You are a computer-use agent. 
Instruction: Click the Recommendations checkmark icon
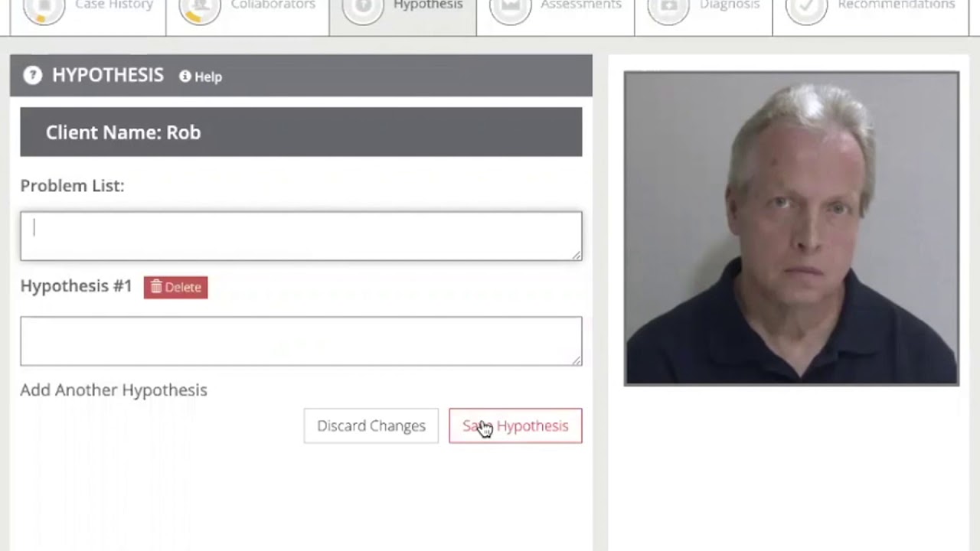(x=806, y=9)
